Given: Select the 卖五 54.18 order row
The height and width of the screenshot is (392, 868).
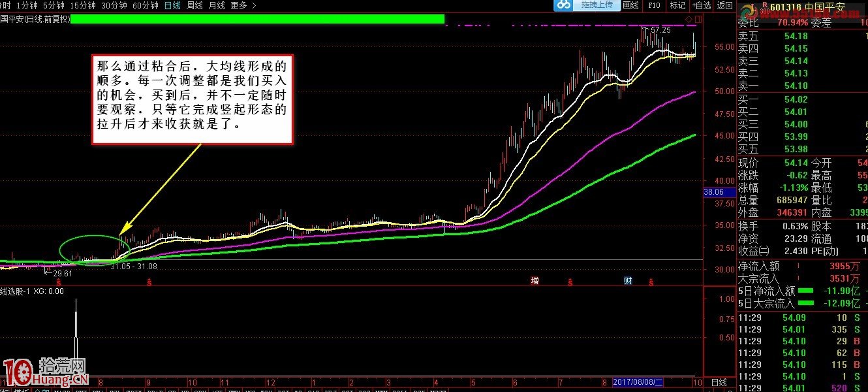Looking at the screenshot, I should pos(802,37).
